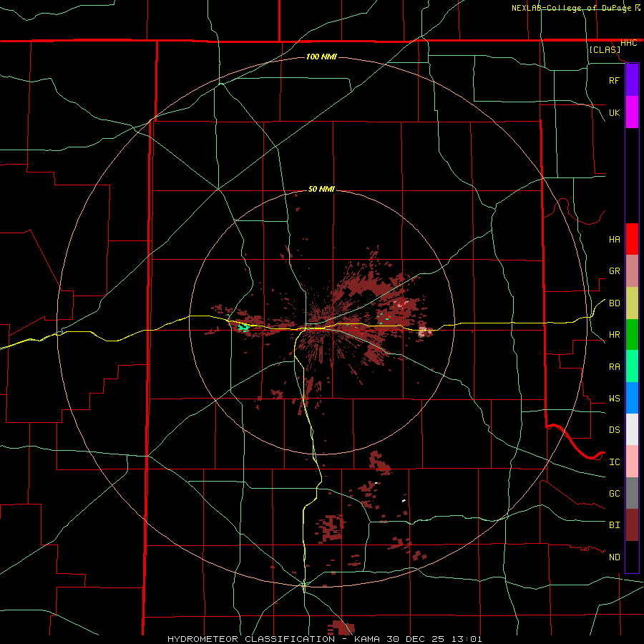The height and width of the screenshot is (644, 644).
Task: Click the UK legend label
Action: tap(614, 112)
